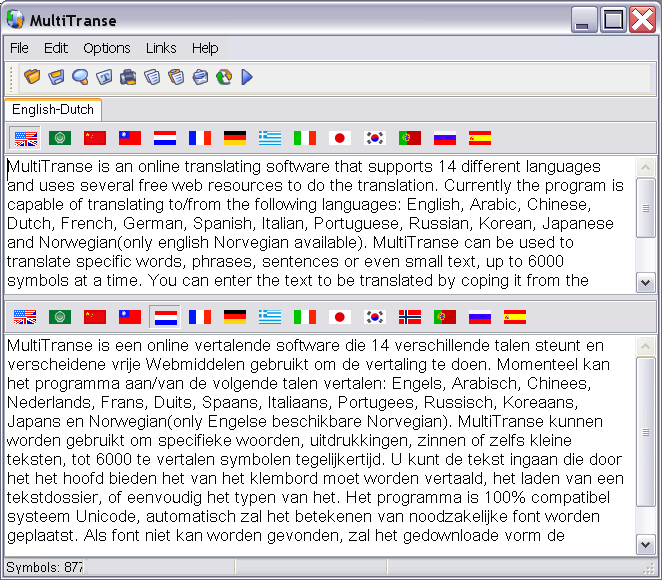The image size is (662, 580).
Task: Choose Spanish flag in source language row
Action: (x=480, y=138)
